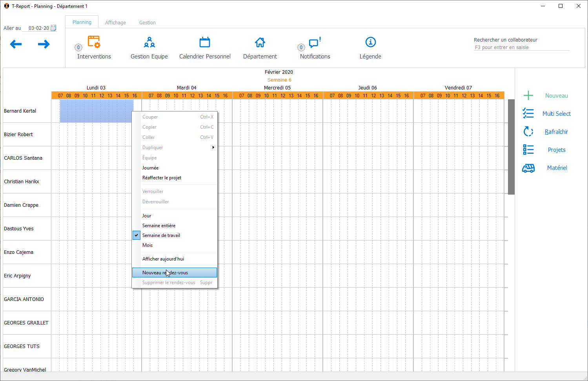Click the green Nouveau button

tap(556, 96)
